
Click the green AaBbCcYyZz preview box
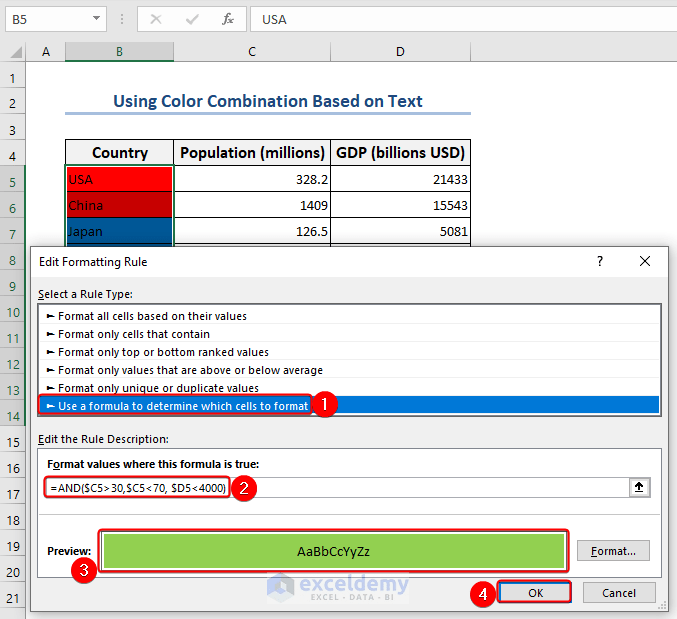click(334, 551)
